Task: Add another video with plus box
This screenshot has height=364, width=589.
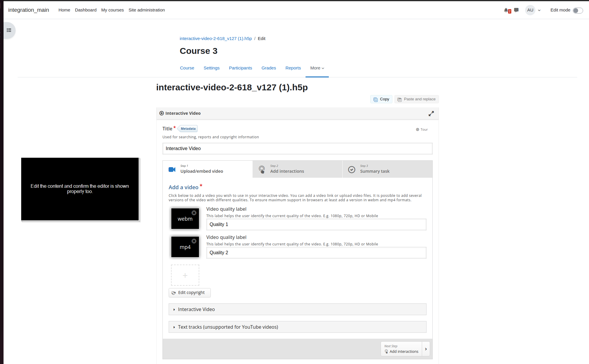Action: pyautogui.click(x=185, y=275)
